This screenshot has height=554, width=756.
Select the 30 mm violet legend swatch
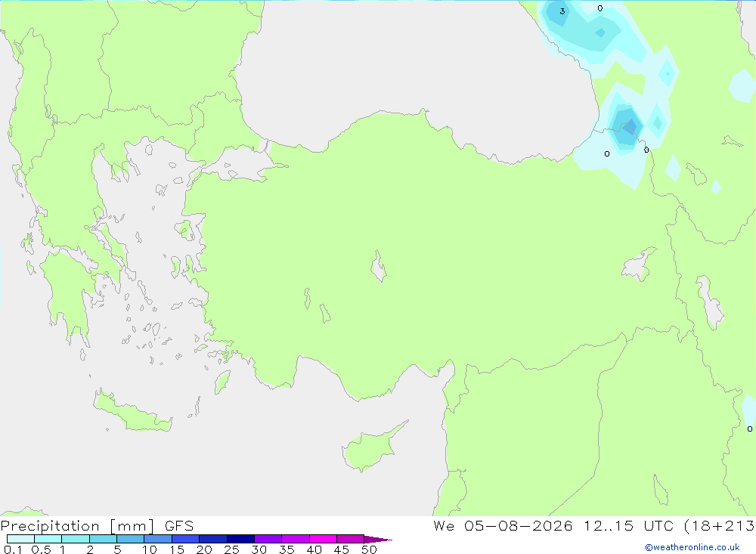point(268,539)
